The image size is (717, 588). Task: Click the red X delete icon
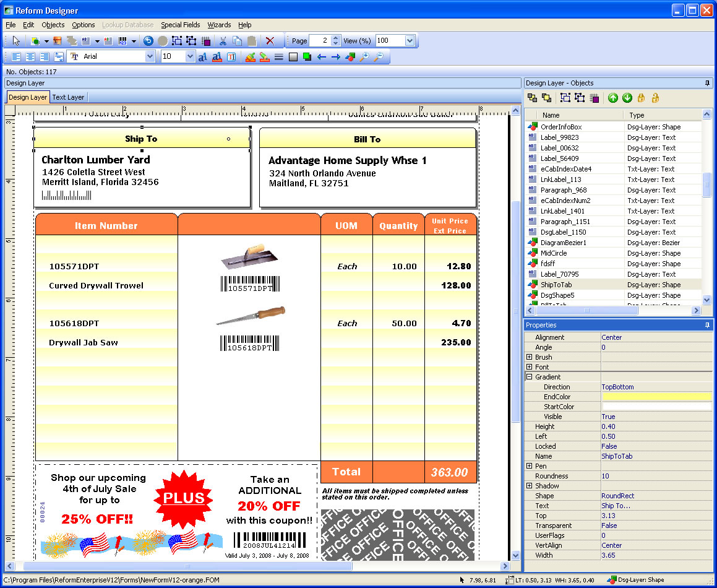[270, 41]
